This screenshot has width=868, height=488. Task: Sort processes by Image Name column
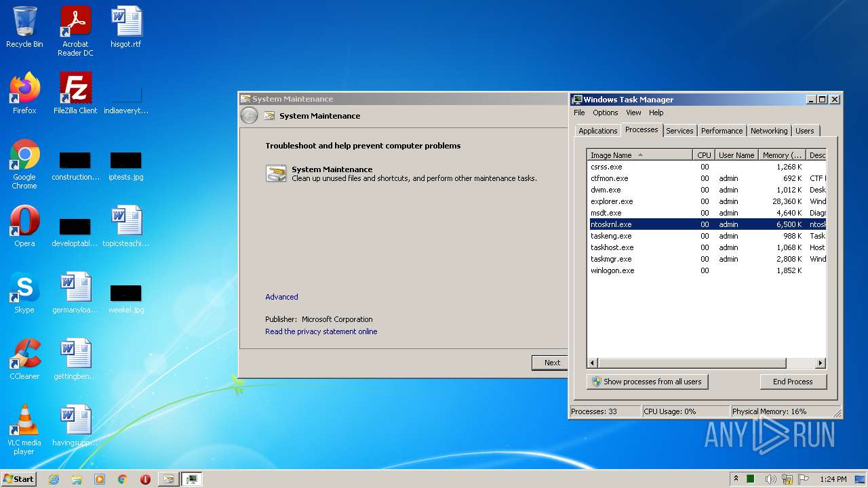639,155
